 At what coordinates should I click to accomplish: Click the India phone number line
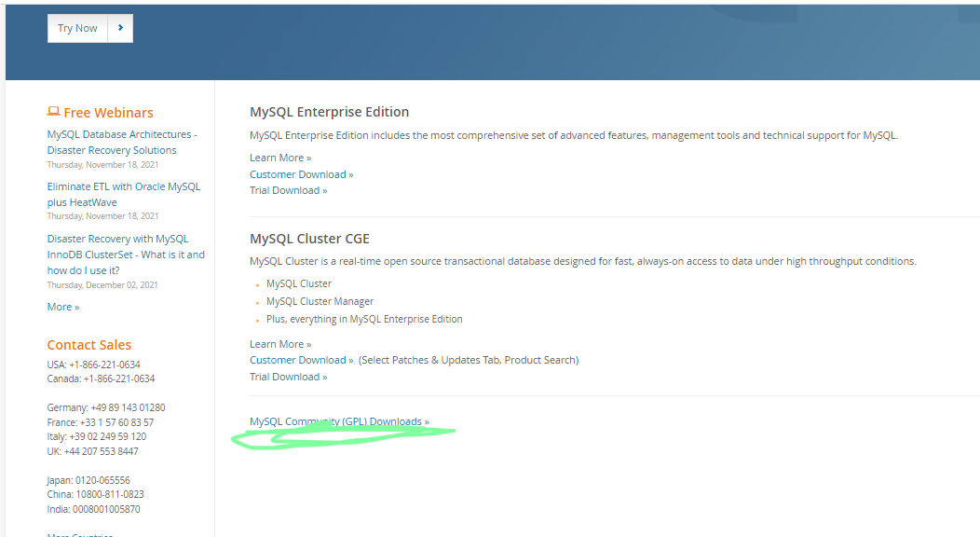pyautogui.click(x=93, y=509)
